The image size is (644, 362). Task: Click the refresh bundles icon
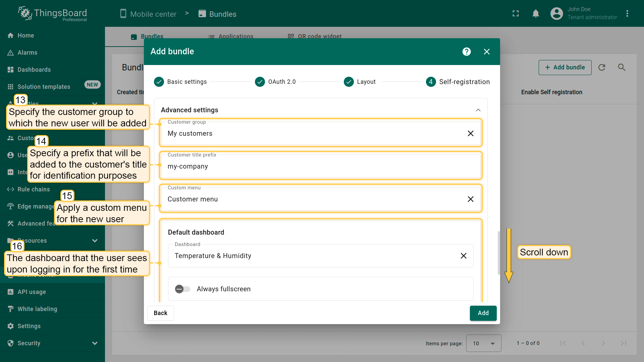[x=602, y=67]
